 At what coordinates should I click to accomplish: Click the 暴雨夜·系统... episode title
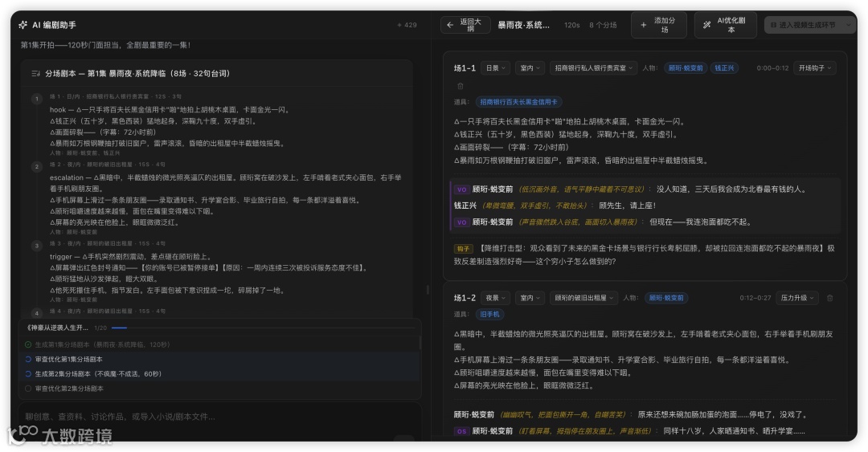point(524,25)
